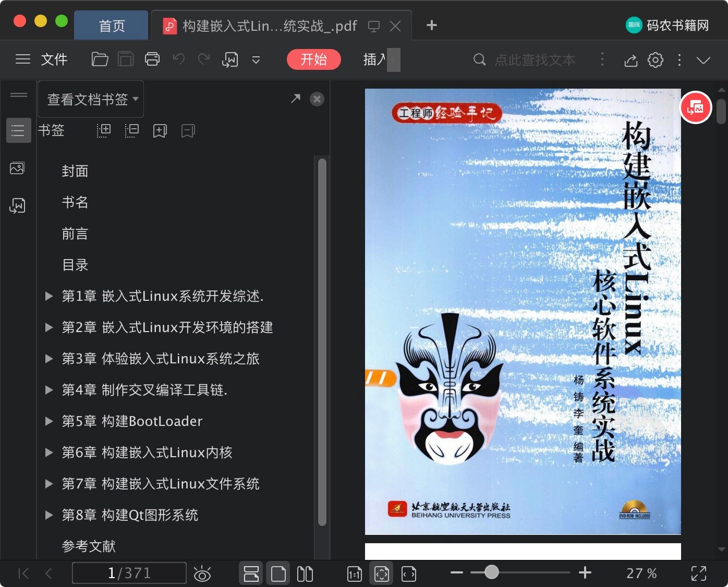Open the settings gear icon
Screen dimensions: 728x587
(x=656, y=60)
